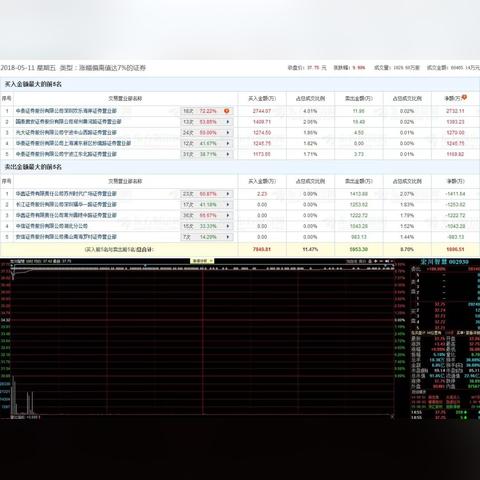Click the total net amount 1896.51
This screenshot has width=480, height=480.
coord(455,249)
